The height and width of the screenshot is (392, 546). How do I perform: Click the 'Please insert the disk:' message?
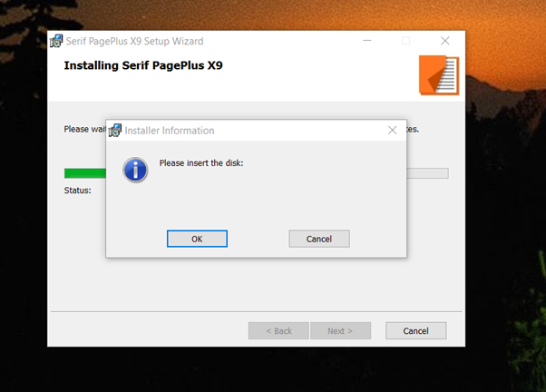(x=201, y=163)
